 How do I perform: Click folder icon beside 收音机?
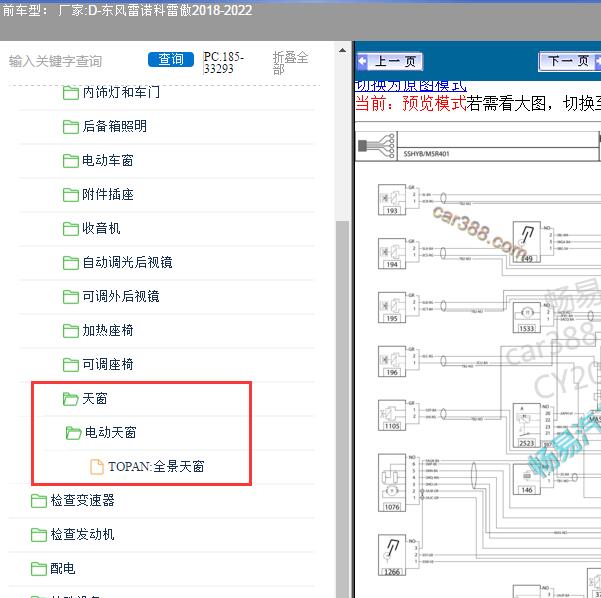pos(70,229)
